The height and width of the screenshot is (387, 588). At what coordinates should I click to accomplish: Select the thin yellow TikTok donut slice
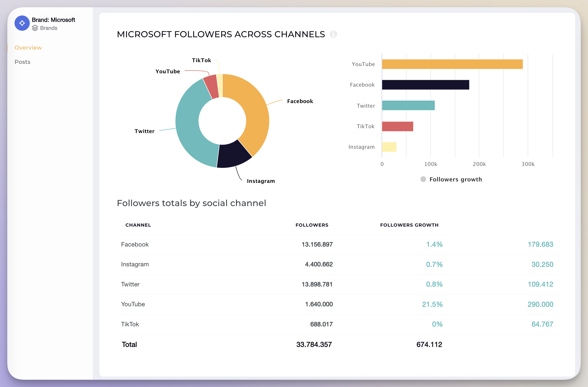point(220,86)
